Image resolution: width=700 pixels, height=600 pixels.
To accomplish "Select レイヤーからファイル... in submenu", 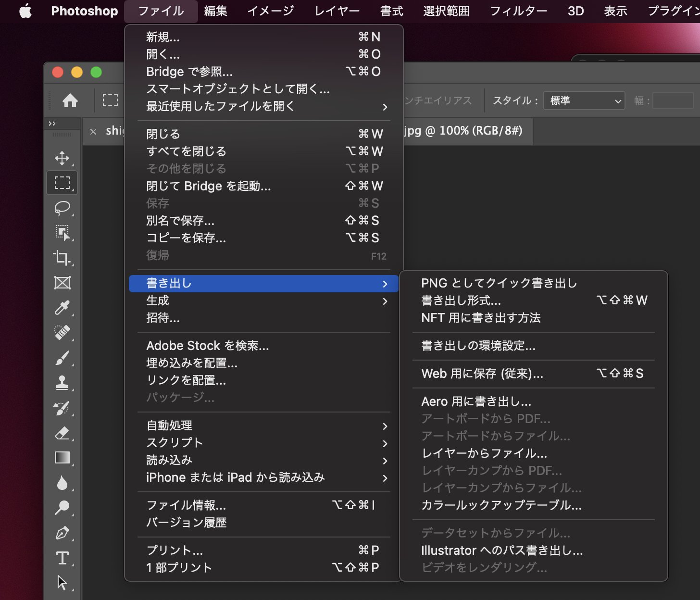I will (534, 453).
